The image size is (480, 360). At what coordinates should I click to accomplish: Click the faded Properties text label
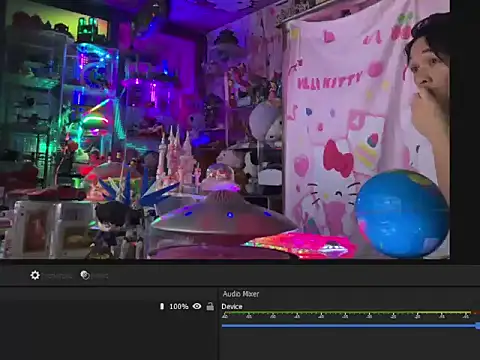(58, 276)
